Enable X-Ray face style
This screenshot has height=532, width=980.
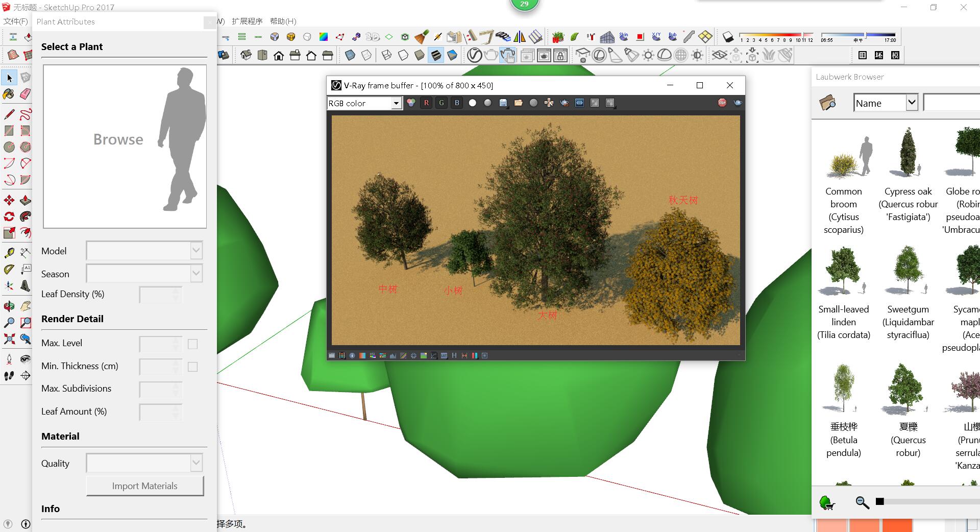point(350,55)
